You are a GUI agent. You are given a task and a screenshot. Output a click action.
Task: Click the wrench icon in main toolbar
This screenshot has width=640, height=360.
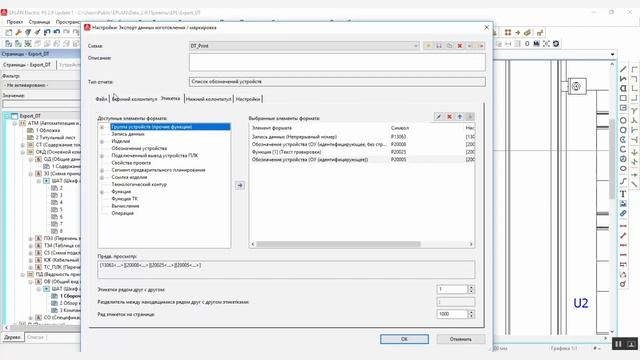click(18, 32)
